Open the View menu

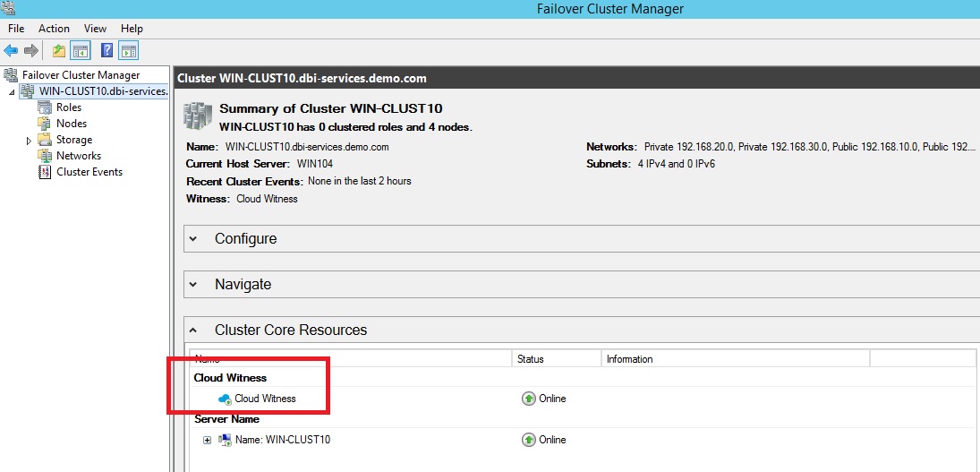click(95, 29)
